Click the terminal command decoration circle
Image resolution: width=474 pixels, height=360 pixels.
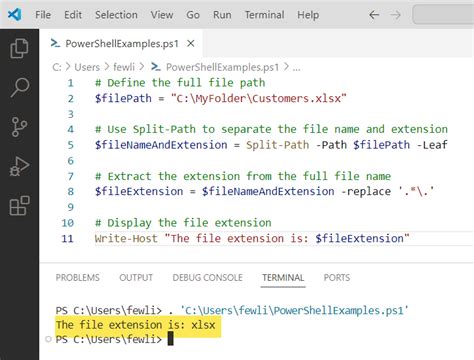click(x=48, y=339)
